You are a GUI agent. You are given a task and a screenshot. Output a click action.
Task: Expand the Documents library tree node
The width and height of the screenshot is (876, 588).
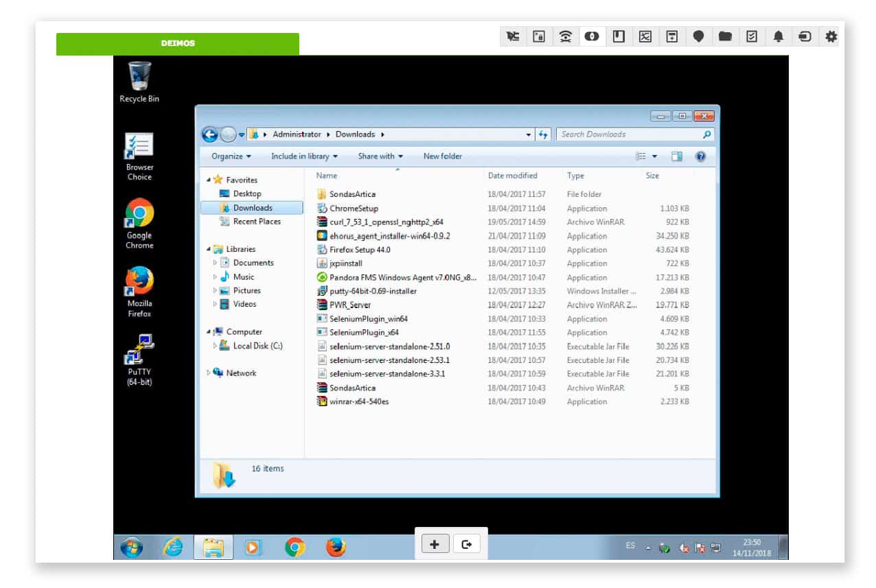point(215,263)
